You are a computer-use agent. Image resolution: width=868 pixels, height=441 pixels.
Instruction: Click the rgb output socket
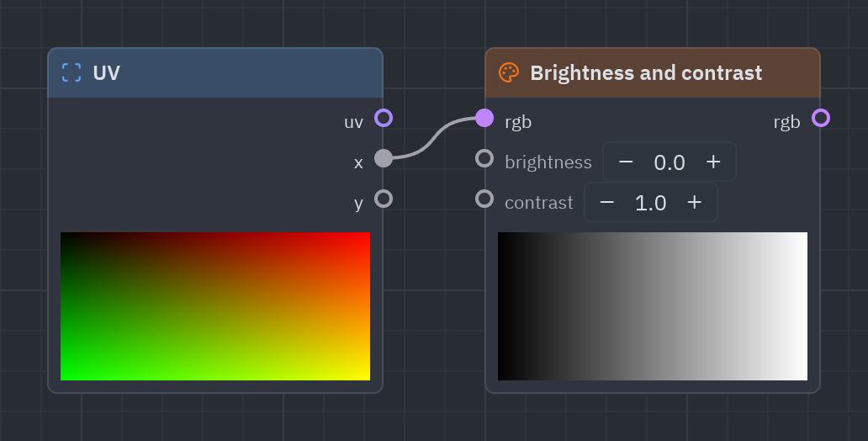(821, 118)
